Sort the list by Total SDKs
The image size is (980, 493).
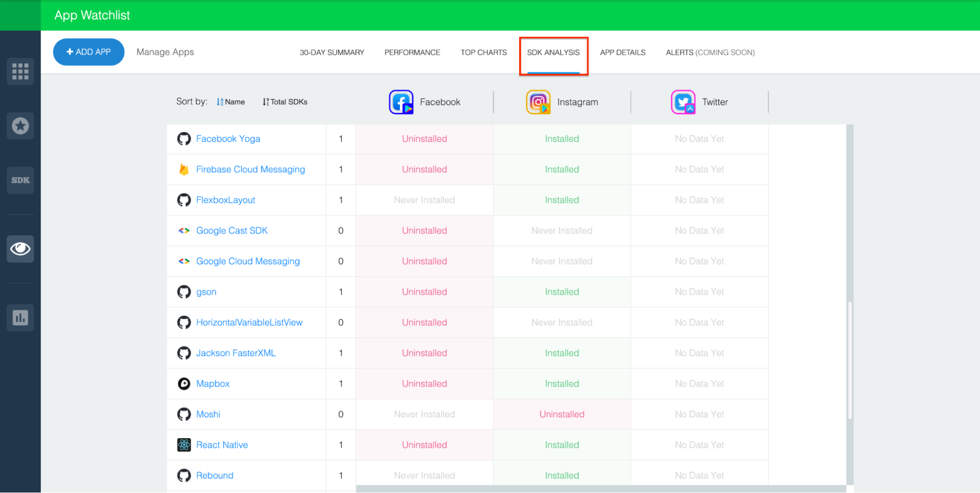pos(285,102)
